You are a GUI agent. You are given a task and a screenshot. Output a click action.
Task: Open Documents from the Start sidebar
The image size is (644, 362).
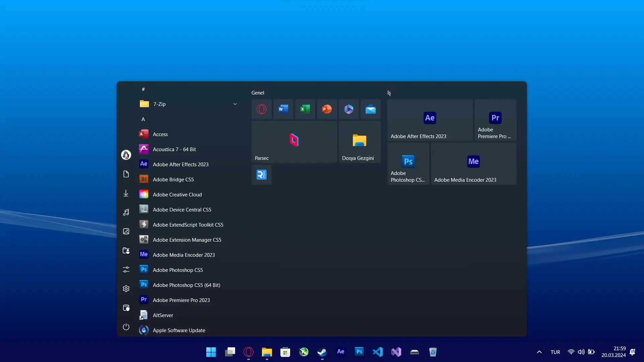tap(126, 174)
